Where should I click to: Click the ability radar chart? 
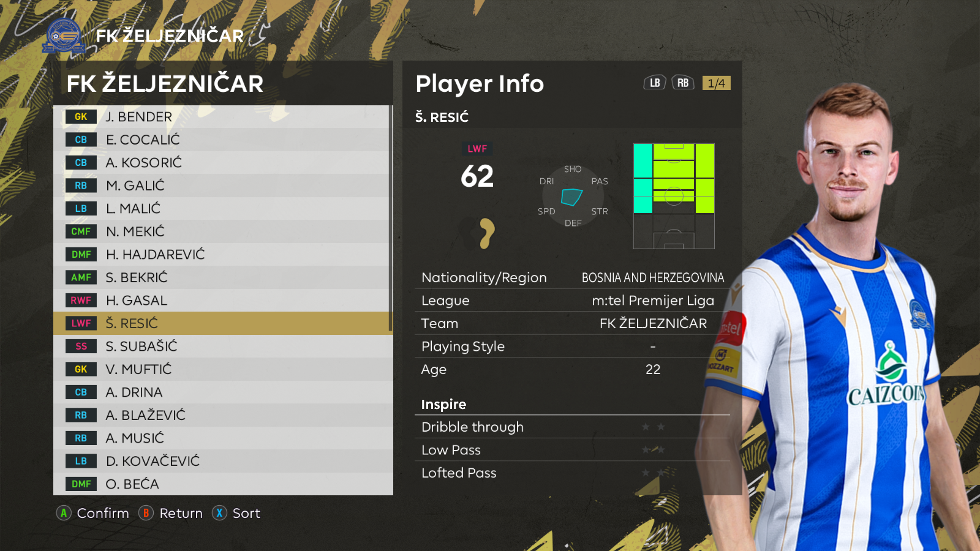click(573, 197)
